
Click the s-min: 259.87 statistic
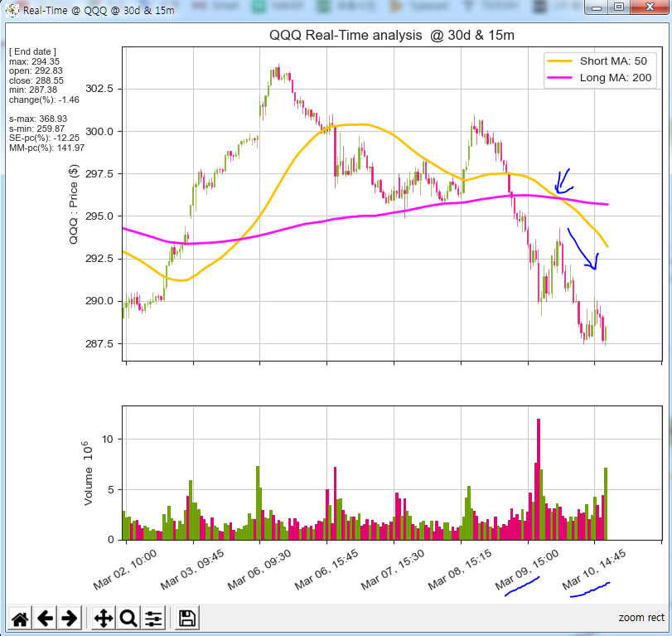pyautogui.click(x=36, y=129)
